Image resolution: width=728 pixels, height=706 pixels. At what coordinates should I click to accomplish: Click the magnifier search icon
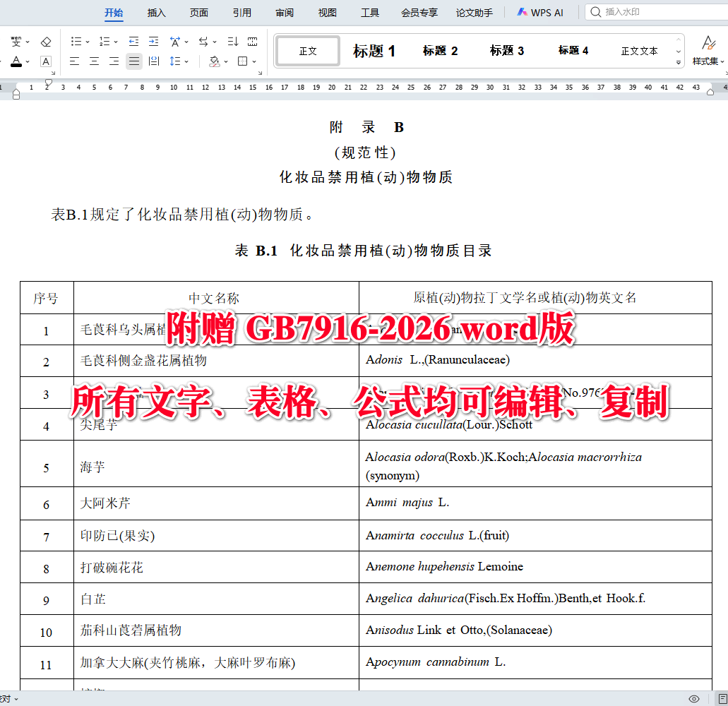pos(596,12)
